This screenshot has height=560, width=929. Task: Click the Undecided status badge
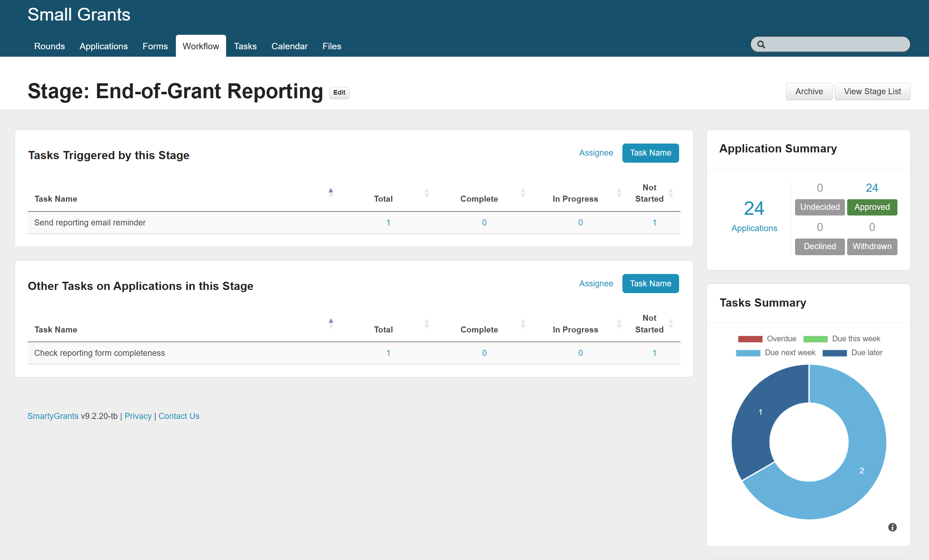tap(820, 207)
